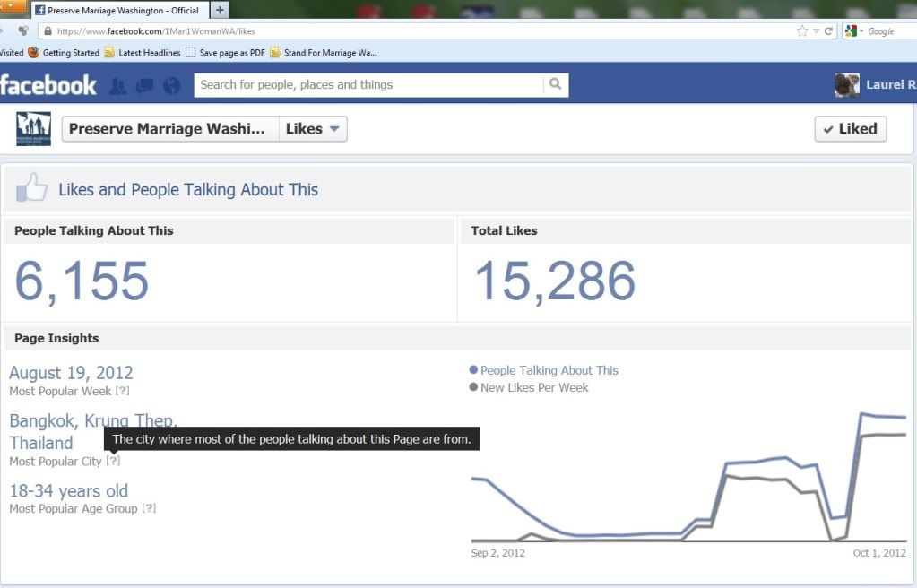Screen dimensions: 917x588
Task: Toggle the Liked button
Action: coord(851,129)
